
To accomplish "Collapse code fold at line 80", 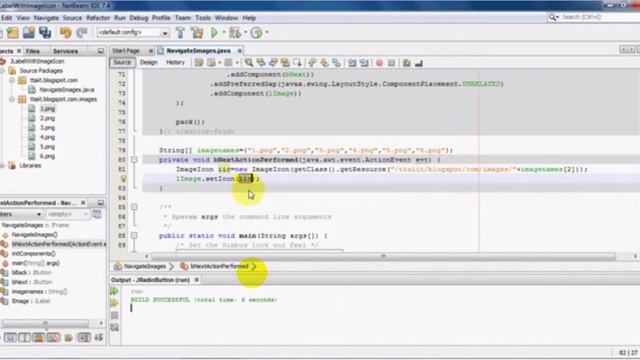I will point(134,160).
